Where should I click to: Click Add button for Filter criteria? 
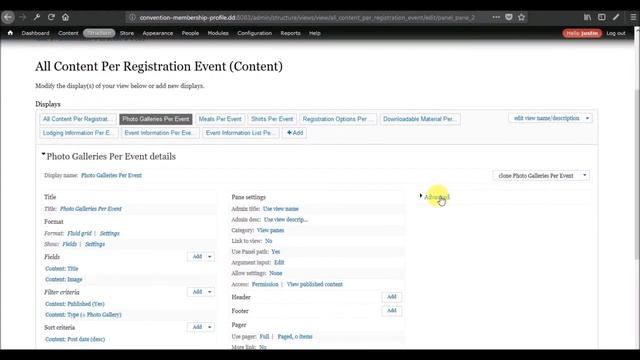point(197,292)
